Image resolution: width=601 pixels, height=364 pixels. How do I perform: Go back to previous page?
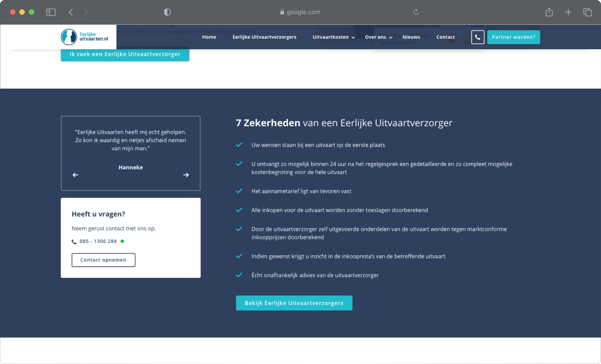pyautogui.click(x=71, y=12)
